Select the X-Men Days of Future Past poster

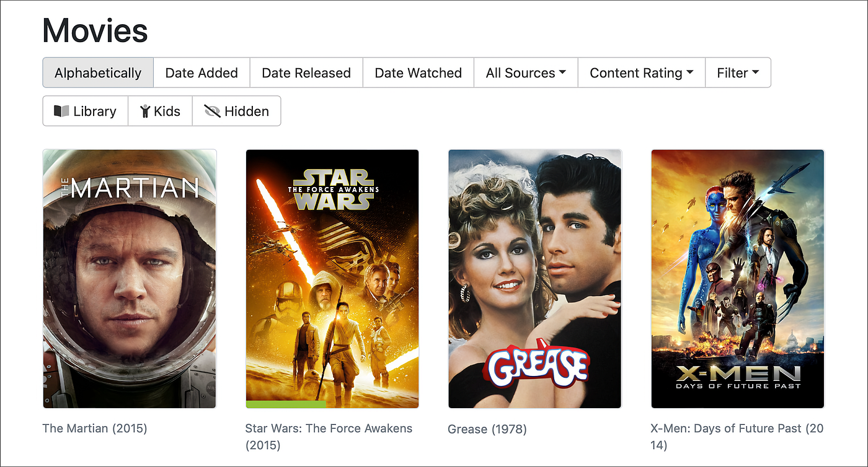pyautogui.click(x=738, y=279)
